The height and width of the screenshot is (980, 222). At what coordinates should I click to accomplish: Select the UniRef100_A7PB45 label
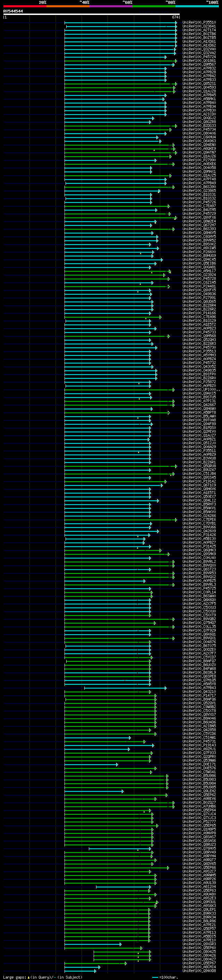[199, 95]
